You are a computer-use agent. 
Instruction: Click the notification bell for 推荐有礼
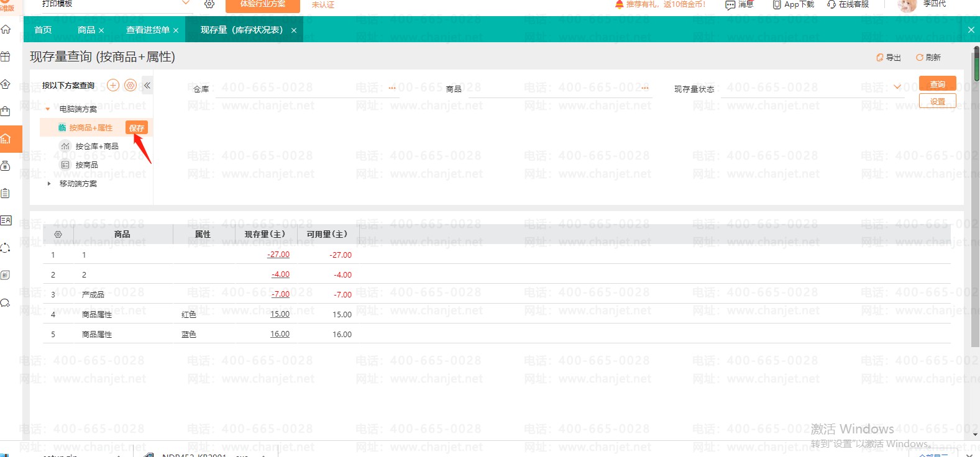pos(619,4)
